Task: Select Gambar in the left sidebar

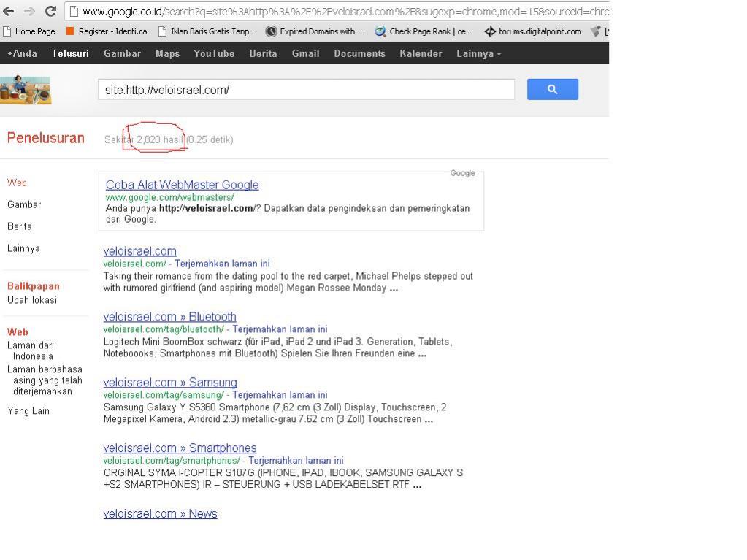Action: [x=24, y=204]
